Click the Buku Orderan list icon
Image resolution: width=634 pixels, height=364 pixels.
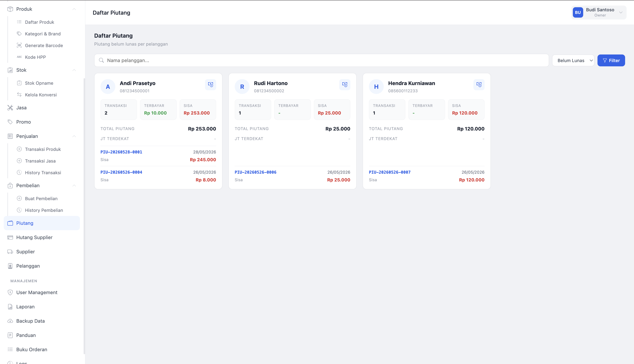[x=10, y=350]
